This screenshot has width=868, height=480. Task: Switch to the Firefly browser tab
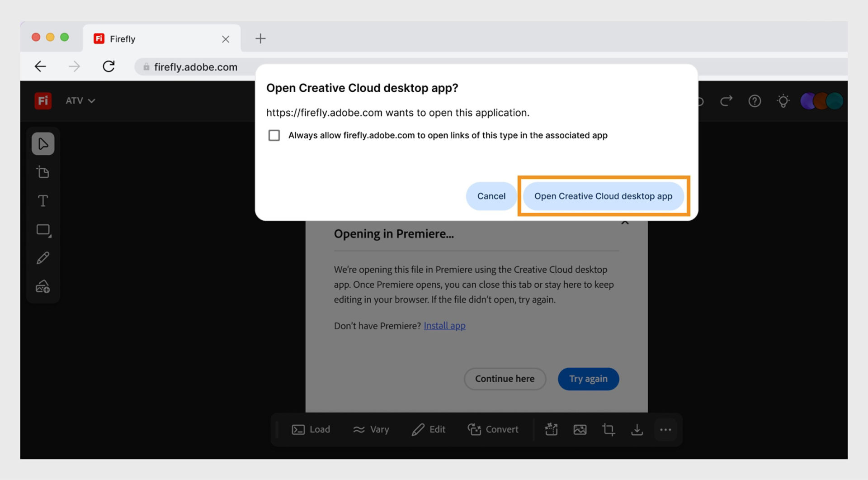pos(122,38)
